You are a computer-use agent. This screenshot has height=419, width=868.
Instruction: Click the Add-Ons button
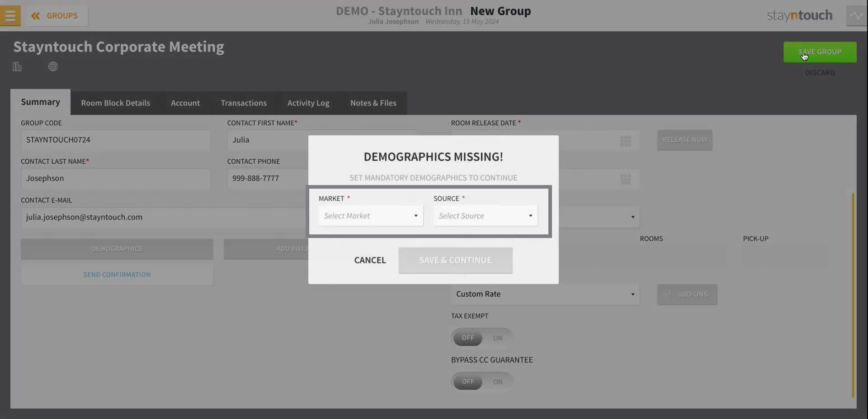pos(687,294)
